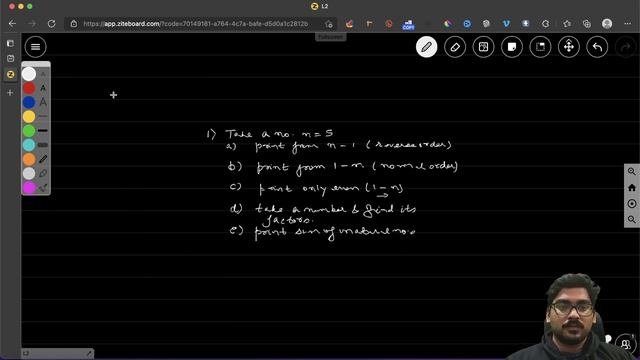Open browser collections icon
Viewport: 640px width, 360px height.
point(587,24)
